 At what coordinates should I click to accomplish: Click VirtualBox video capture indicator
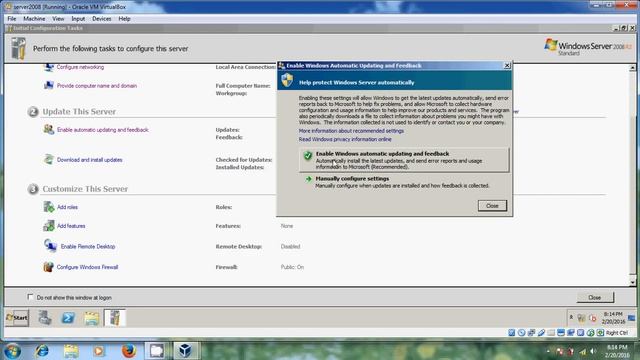pyautogui.click(x=571, y=333)
